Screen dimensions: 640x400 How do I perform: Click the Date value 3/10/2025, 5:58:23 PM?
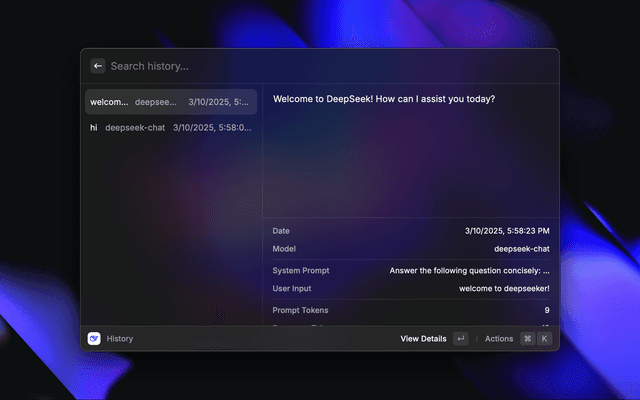pos(507,231)
